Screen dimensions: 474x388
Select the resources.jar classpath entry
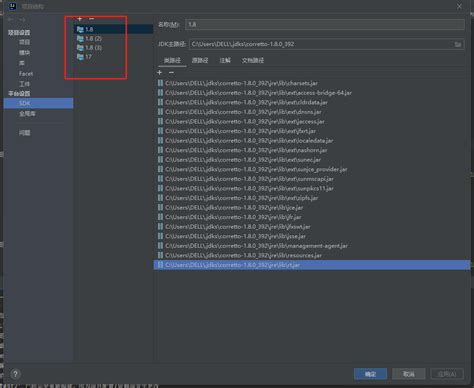312,255
